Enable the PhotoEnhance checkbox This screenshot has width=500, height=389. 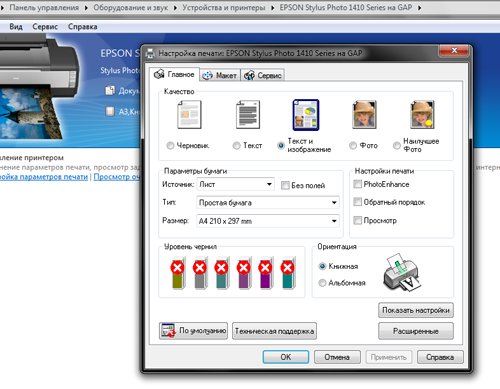357,184
